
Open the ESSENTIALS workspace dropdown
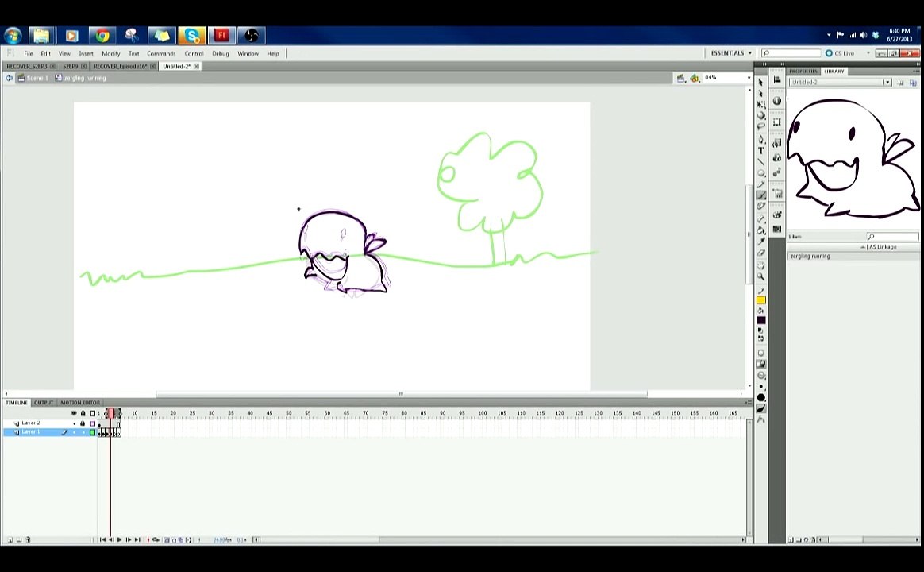tap(731, 53)
